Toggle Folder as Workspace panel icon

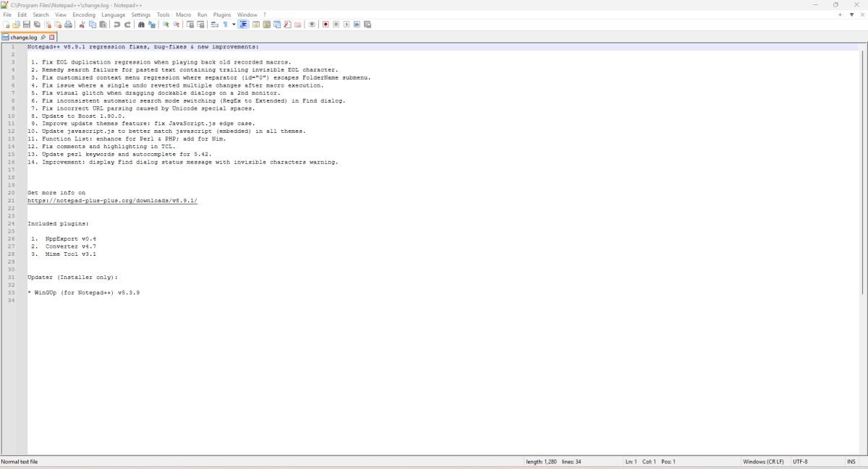[297, 24]
